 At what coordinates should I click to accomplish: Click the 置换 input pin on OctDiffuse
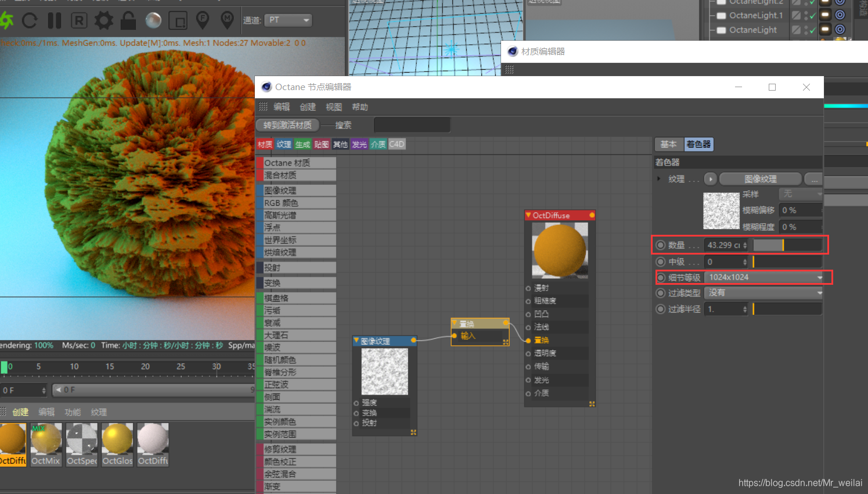[x=528, y=341]
